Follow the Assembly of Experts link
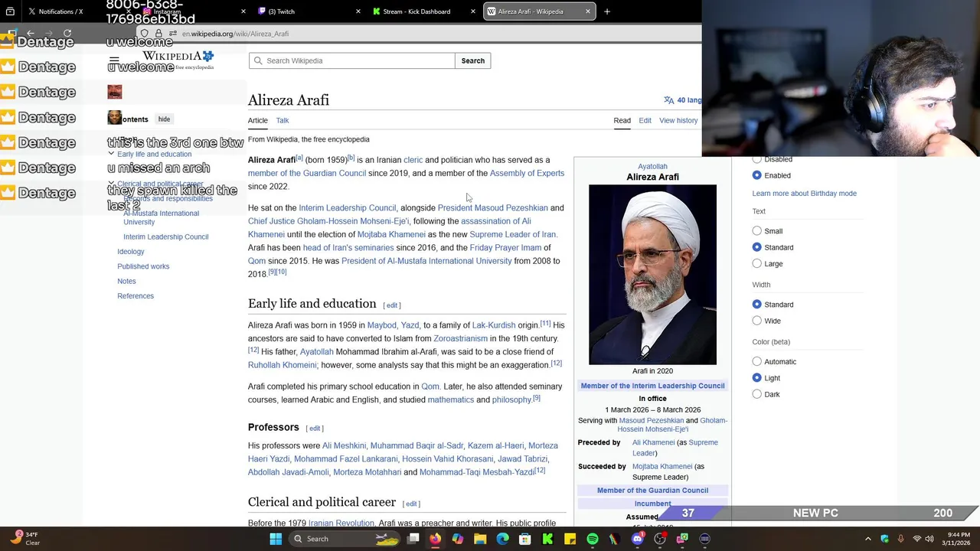Image resolution: width=980 pixels, height=551 pixels. (x=527, y=173)
